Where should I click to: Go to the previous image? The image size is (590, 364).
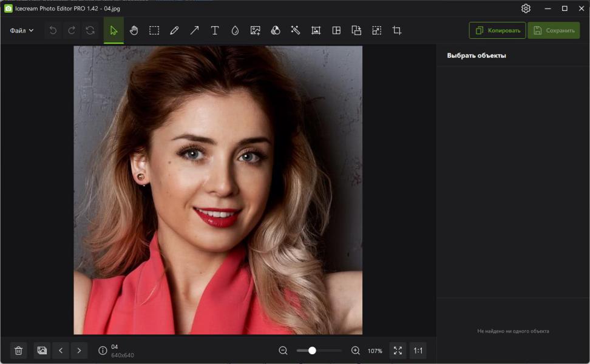point(61,351)
